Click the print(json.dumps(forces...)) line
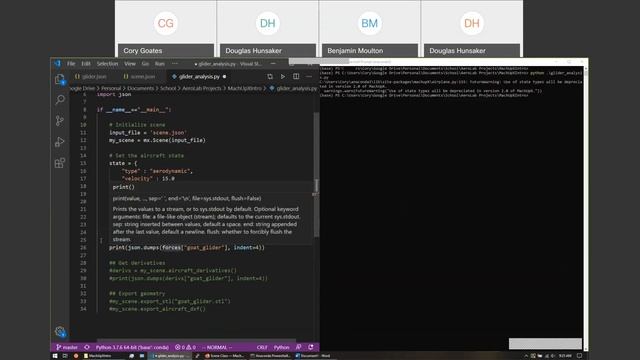Screen dimensions: 640x360 [x=187, y=247]
